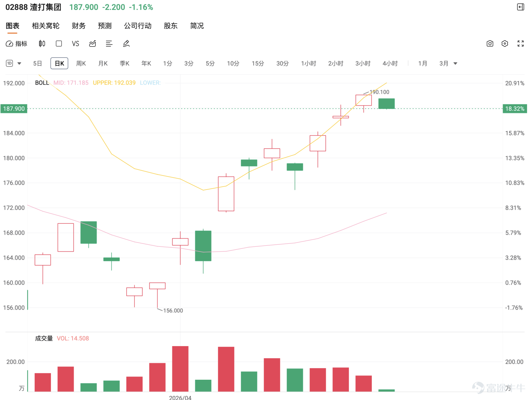The height and width of the screenshot is (400, 532).
Task: Click the chart overlay icon
Action: pos(92,44)
